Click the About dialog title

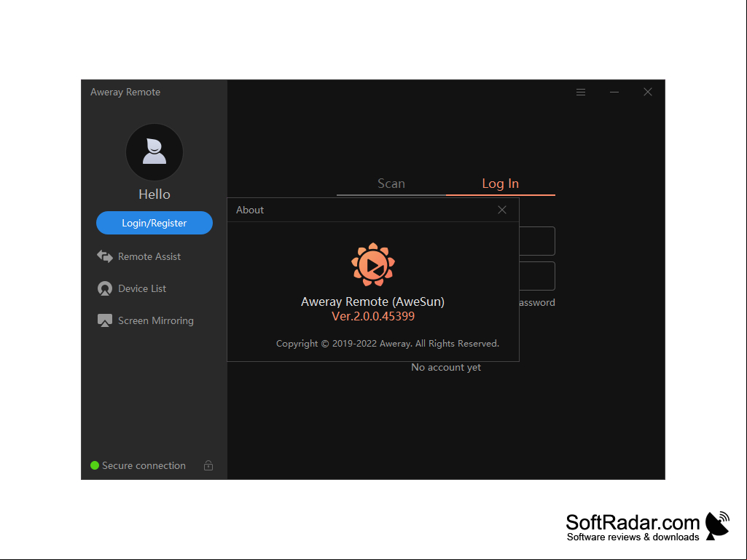250,210
